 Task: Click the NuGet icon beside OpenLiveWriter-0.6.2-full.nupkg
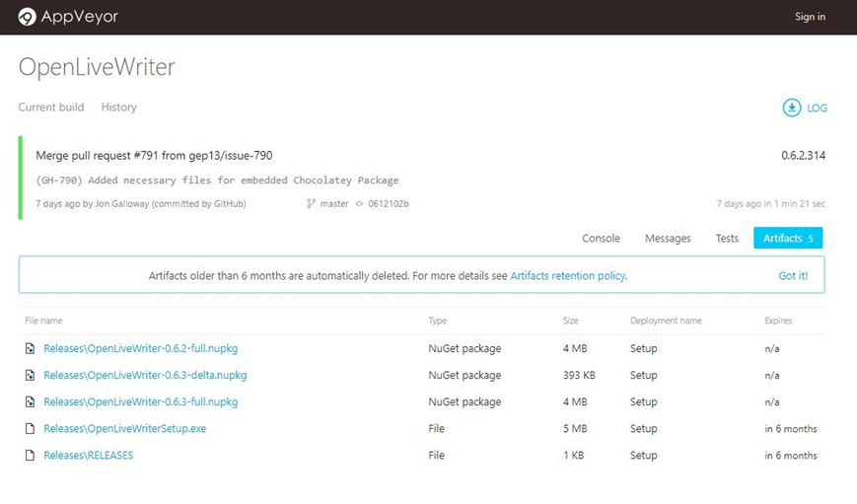(x=30, y=348)
